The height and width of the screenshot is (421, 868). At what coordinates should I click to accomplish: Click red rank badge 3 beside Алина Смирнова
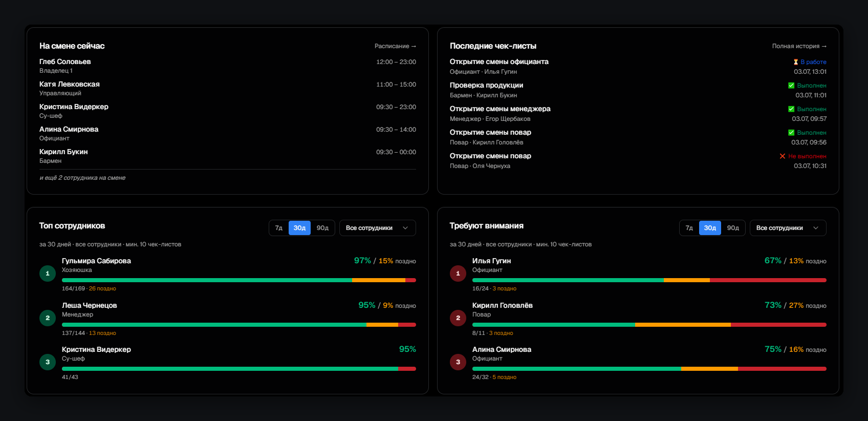coord(458,362)
